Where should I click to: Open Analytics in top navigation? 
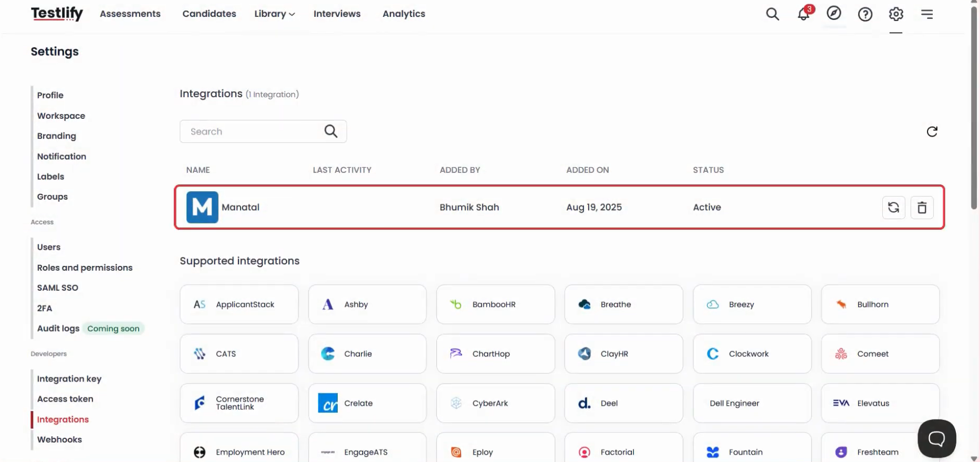[x=404, y=14]
